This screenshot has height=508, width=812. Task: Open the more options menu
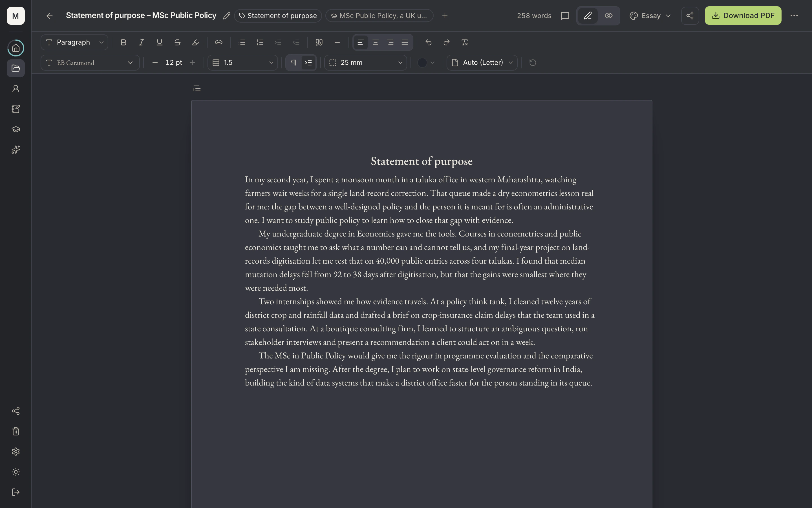tap(794, 16)
